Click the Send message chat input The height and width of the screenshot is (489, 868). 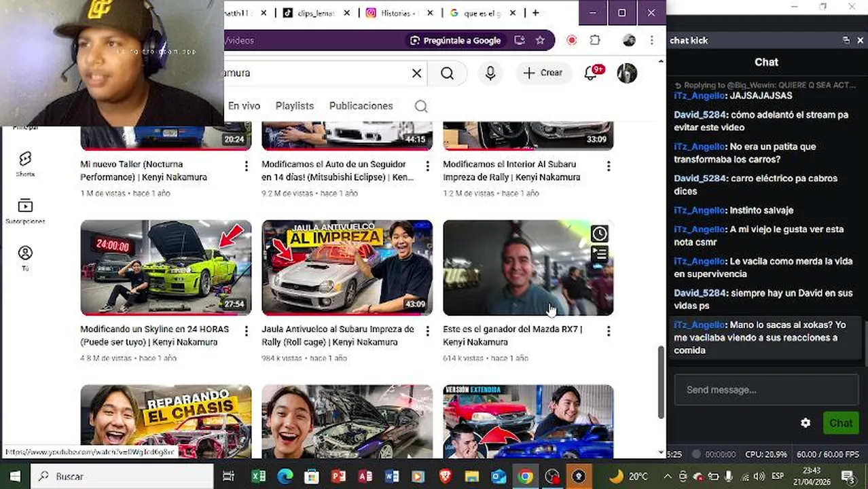click(766, 390)
